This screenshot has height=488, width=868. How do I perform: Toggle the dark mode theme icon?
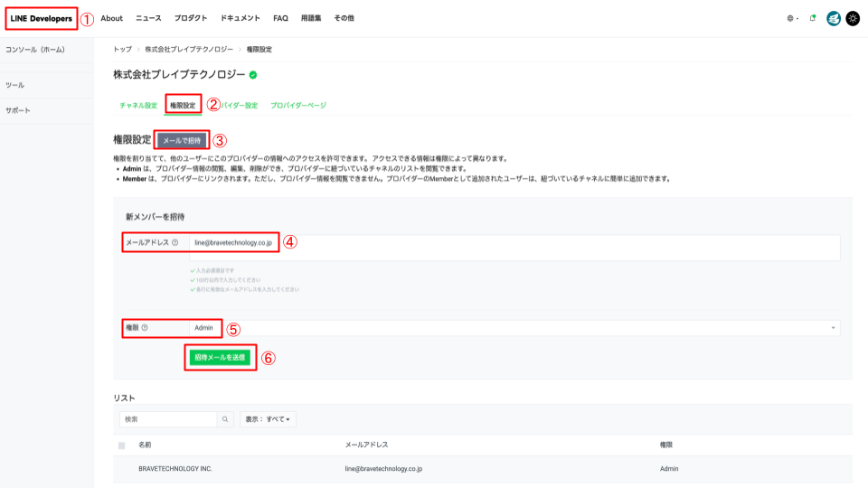point(853,18)
